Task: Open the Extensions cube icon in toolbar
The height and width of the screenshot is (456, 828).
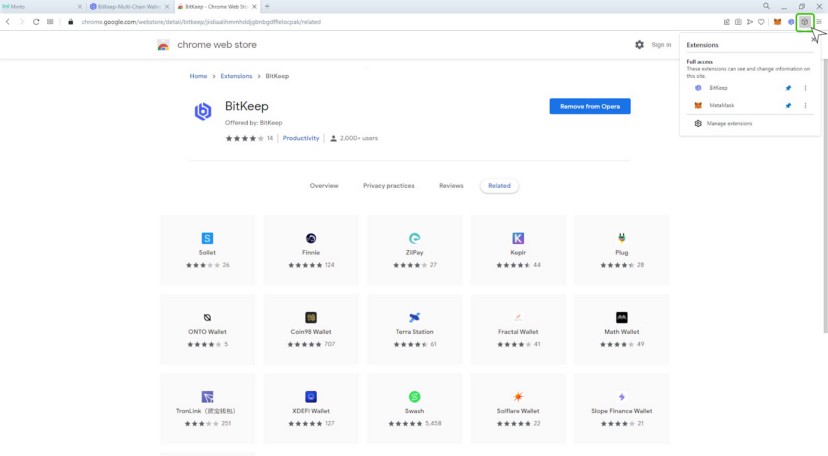Action: 804,22
